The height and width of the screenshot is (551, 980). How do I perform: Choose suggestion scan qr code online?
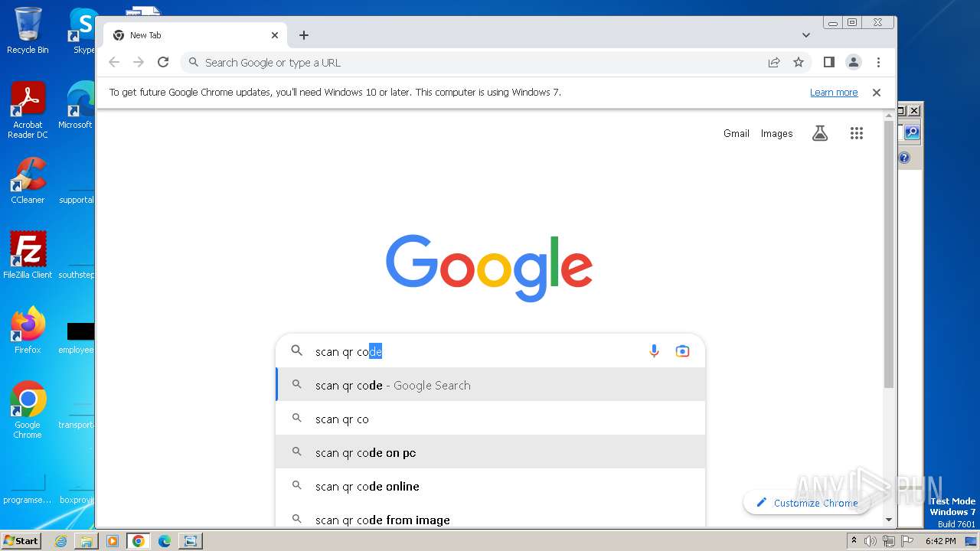point(490,486)
